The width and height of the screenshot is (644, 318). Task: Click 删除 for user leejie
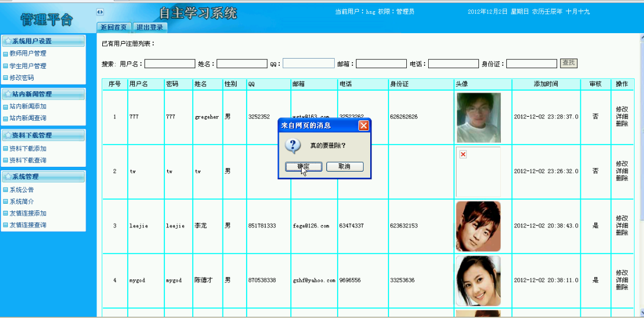click(x=622, y=233)
